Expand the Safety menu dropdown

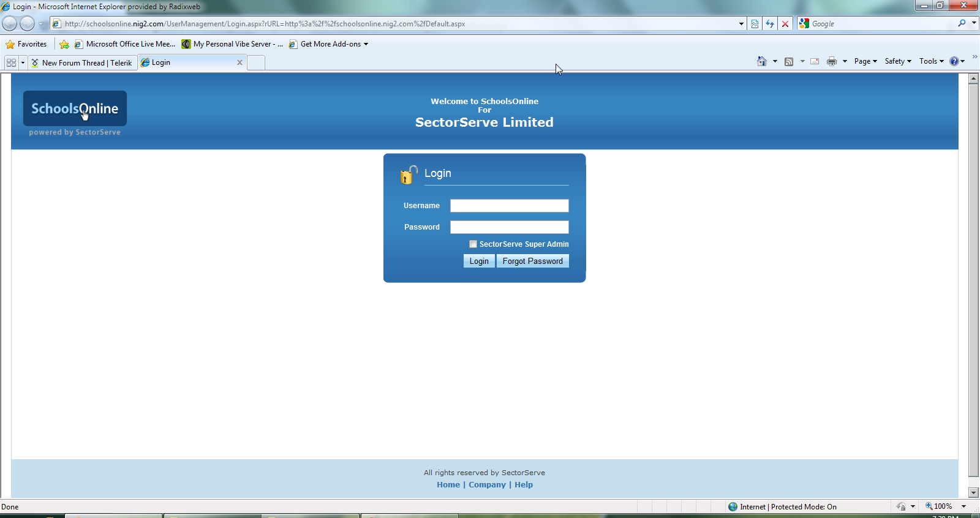pos(898,61)
